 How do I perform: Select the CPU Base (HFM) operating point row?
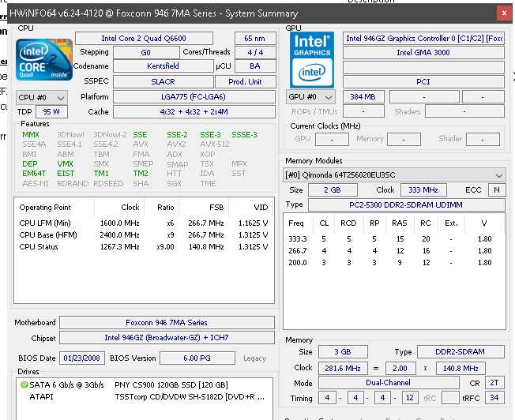click(x=144, y=235)
